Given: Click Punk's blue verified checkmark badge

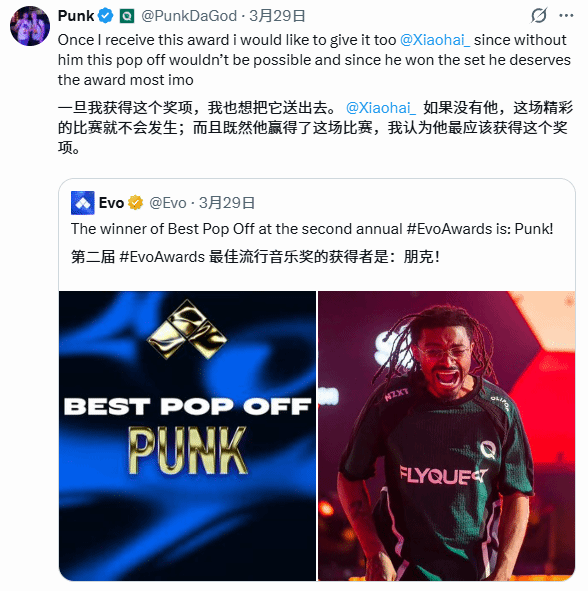Looking at the screenshot, I should (106, 16).
